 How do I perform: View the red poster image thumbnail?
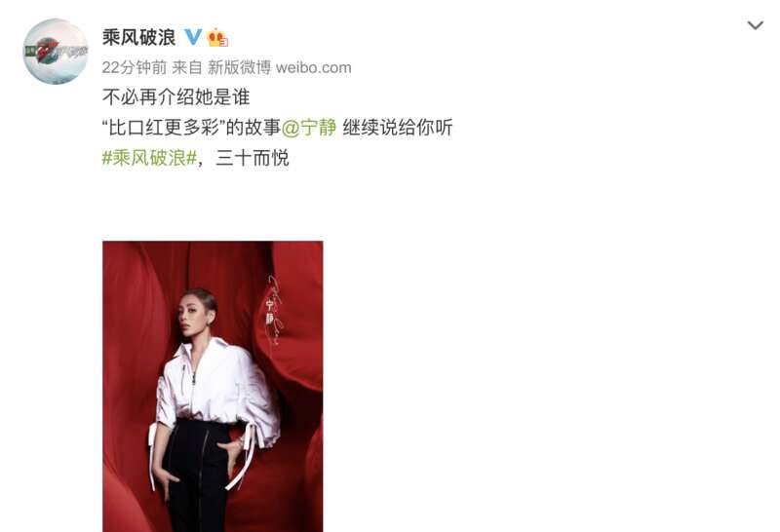pos(213,386)
